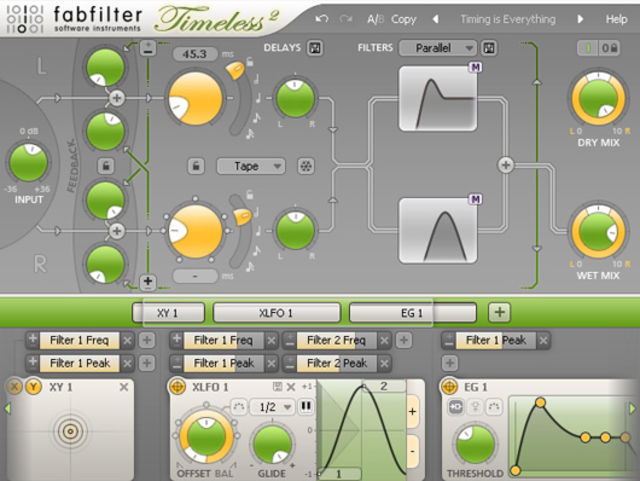This screenshot has width=640, height=481.
Task: Toggle the minus sign on the Filter 2 Freq slot
Action: click(290, 340)
